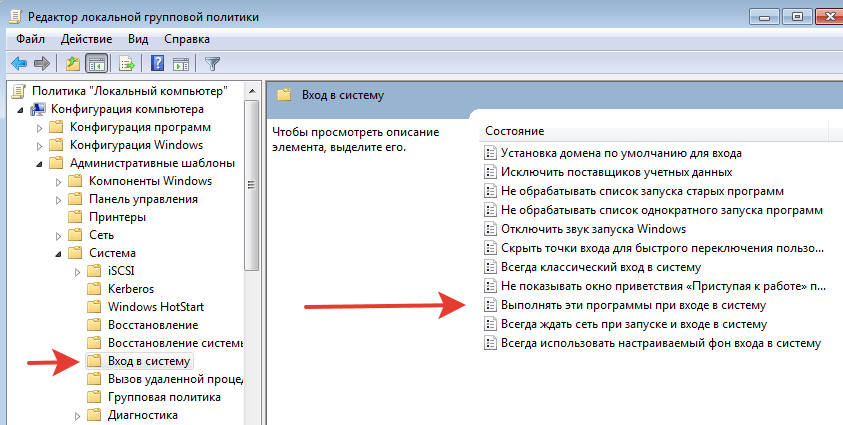Open the Действие menu

(86, 39)
